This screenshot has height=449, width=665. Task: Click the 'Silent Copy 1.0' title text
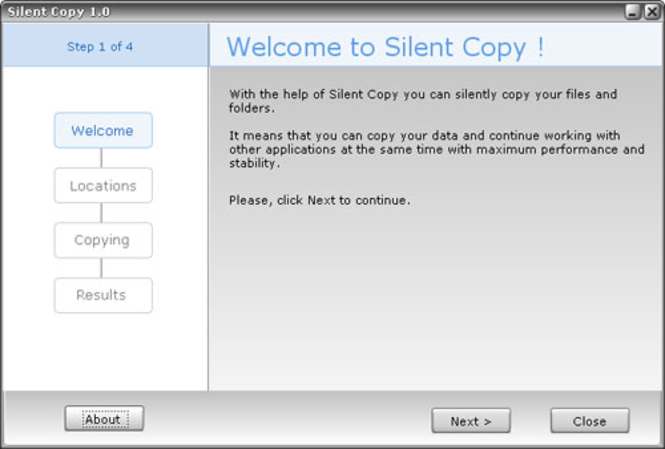point(59,11)
